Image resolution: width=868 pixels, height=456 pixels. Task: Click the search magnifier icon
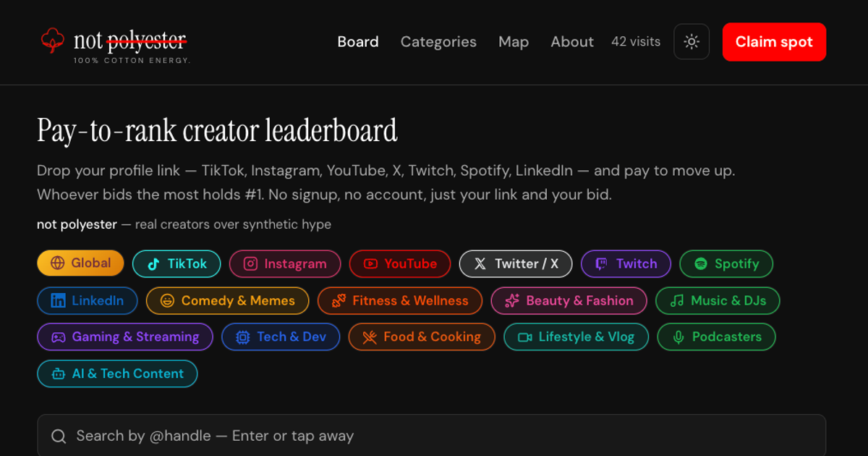59,436
